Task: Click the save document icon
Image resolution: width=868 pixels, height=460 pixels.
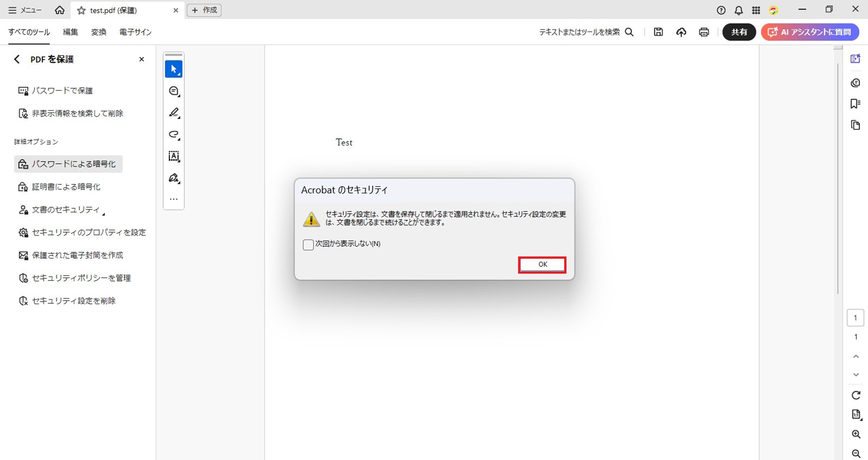Action: 658,32
